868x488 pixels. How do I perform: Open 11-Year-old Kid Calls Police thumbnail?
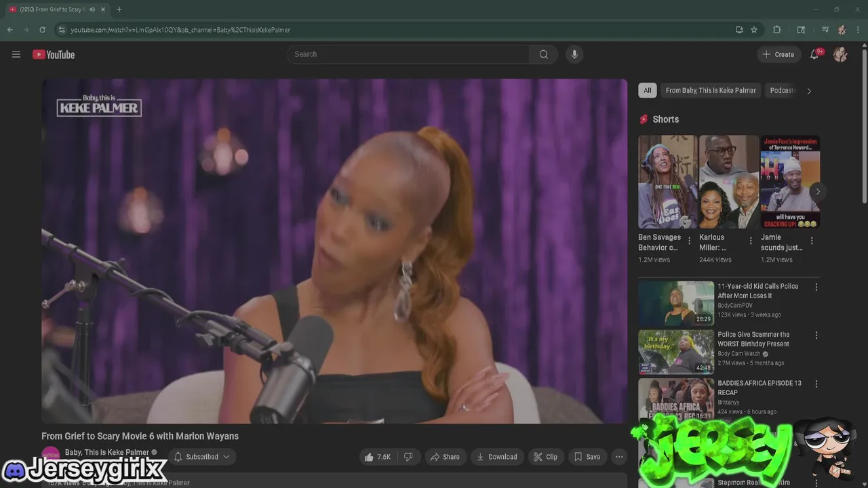click(x=676, y=303)
